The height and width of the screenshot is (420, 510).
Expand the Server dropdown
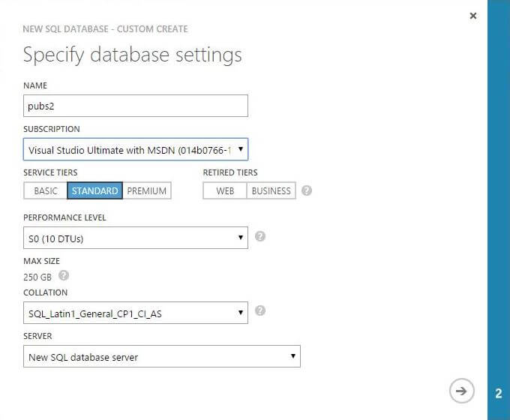click(161, 357)
